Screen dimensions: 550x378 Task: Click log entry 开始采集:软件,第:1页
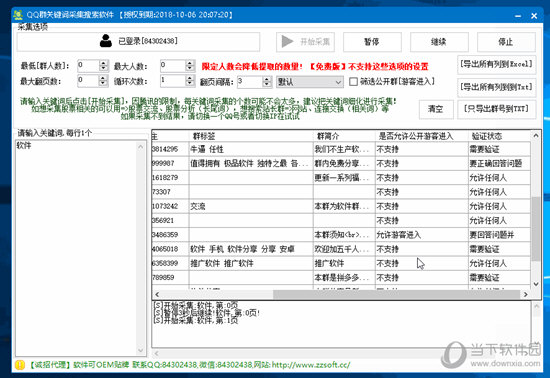click(196, 320)
